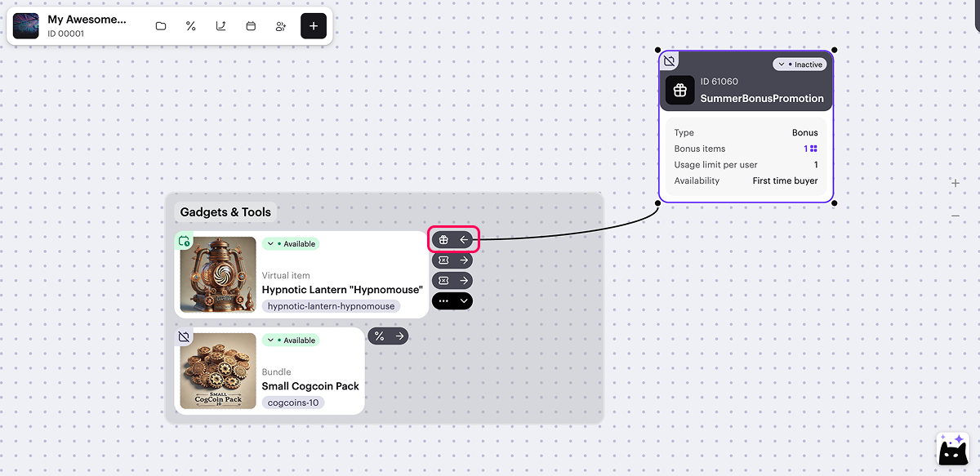Click the add users icon in toolbar

click(x=281, y=26)
